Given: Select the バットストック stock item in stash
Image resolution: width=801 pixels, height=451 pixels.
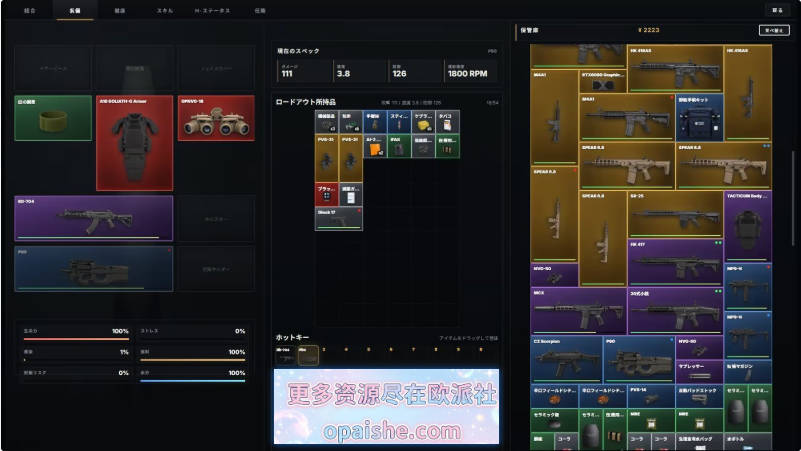Looking at the screenshot, I should tap(699, 396).
